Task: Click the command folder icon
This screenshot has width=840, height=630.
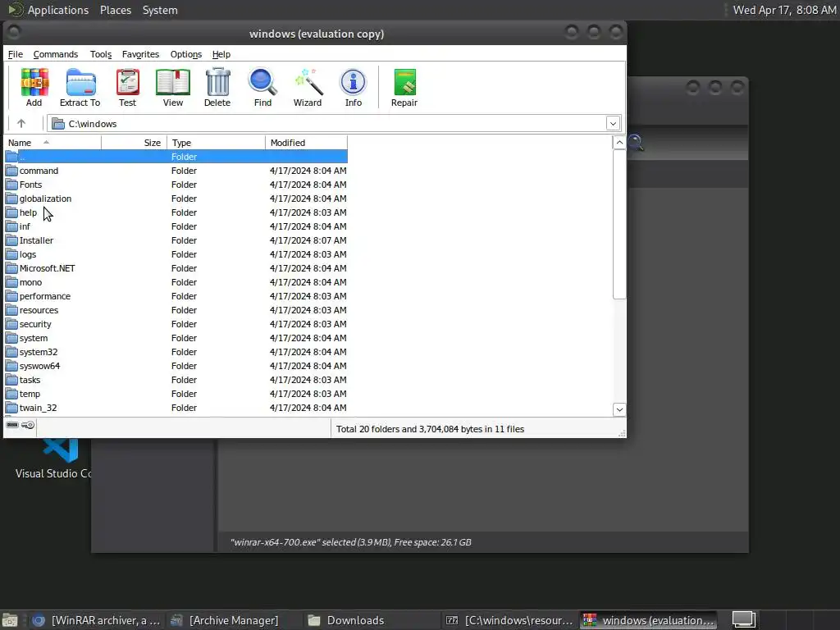Action: (x=11, y=171)
